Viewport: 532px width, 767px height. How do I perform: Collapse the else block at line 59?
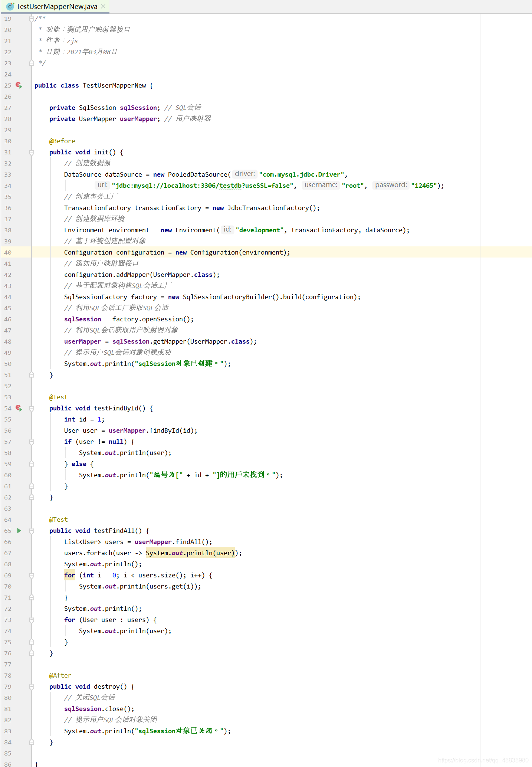(32, 464)
